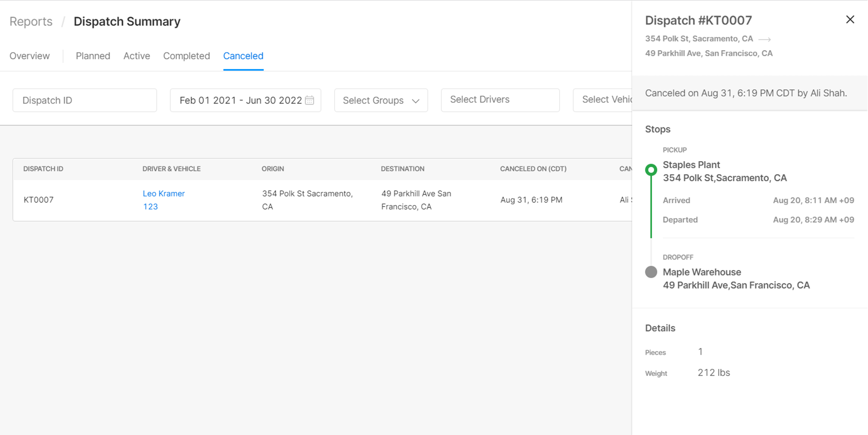This screenshot has height=435, width=868.
Task: Open driver Leo Kramer link
Action: point(164,193)
